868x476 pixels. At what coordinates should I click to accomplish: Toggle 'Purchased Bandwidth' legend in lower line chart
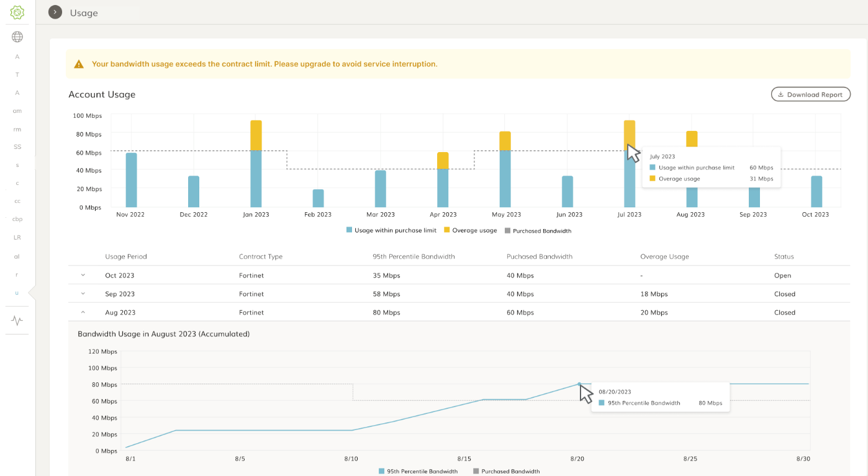point(506,472)
